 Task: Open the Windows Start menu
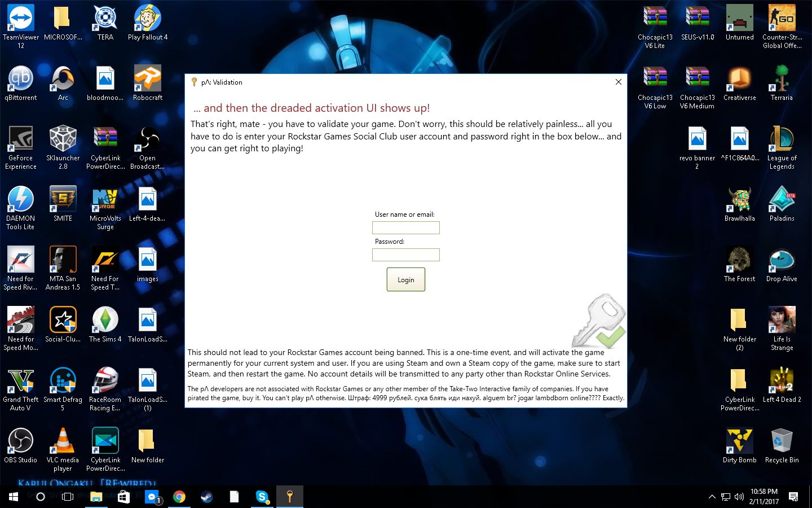click(14, 497)
